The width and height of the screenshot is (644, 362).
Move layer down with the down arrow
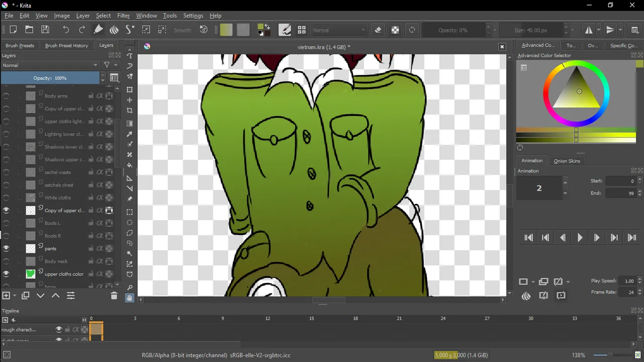(41, 296)
